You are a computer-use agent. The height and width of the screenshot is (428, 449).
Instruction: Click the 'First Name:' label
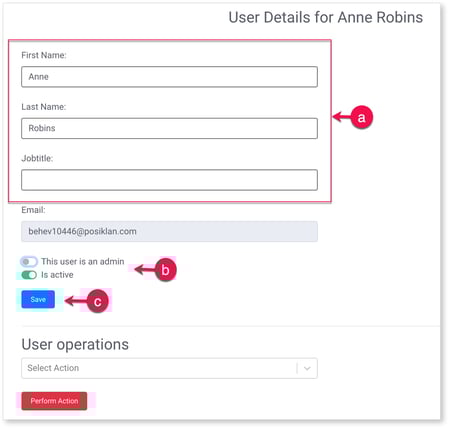point(44,55)
